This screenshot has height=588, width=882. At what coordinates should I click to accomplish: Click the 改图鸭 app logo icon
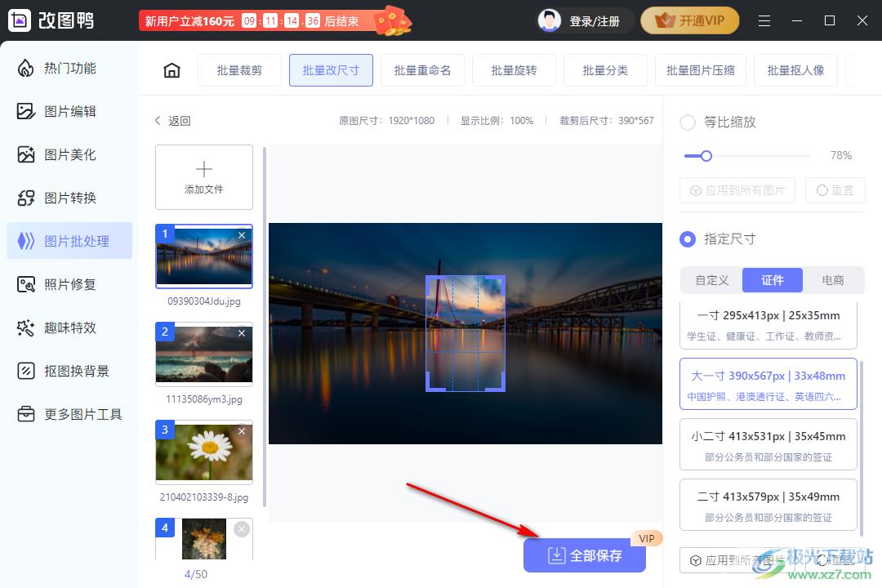pyautogui.click(x=20, y=20)
